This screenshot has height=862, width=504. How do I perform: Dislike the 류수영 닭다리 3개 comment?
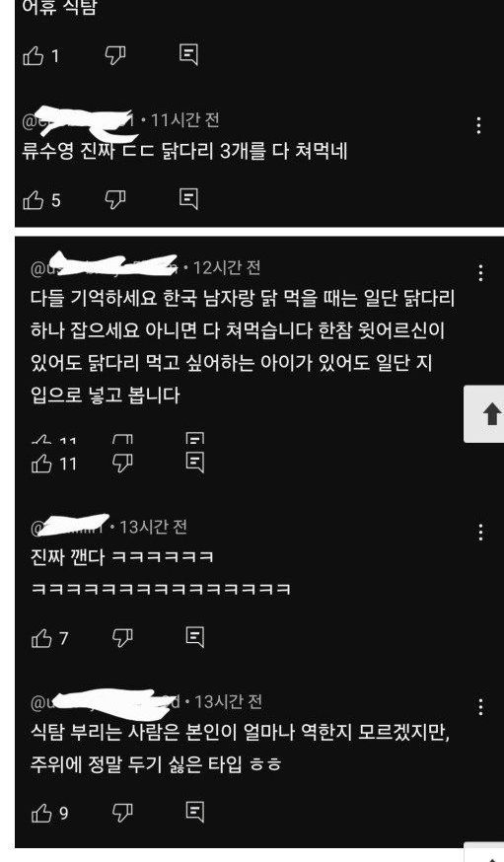(115, 199)
